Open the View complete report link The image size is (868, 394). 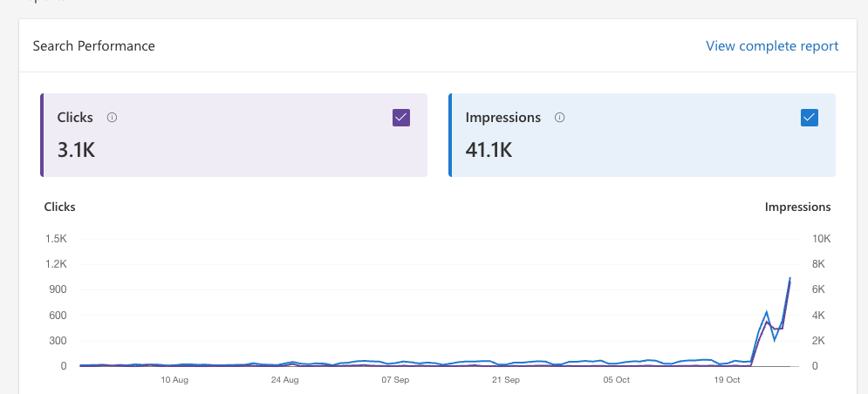point(772,46)
